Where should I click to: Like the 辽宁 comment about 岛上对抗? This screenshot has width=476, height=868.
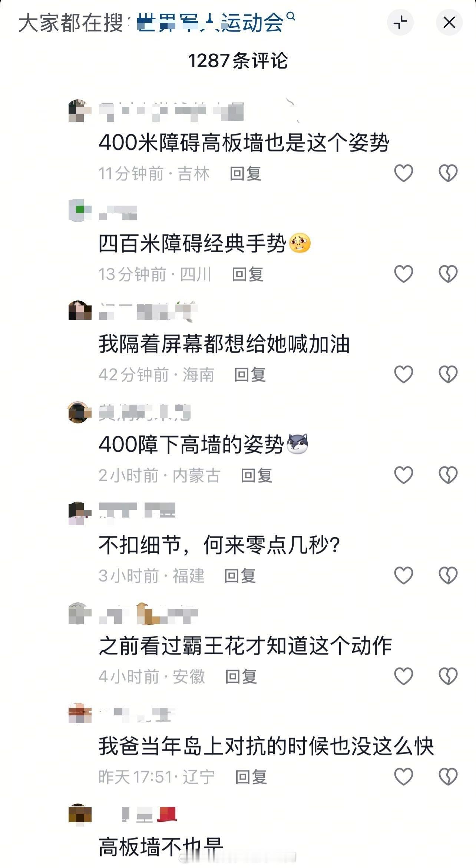[x=403, y=776]
